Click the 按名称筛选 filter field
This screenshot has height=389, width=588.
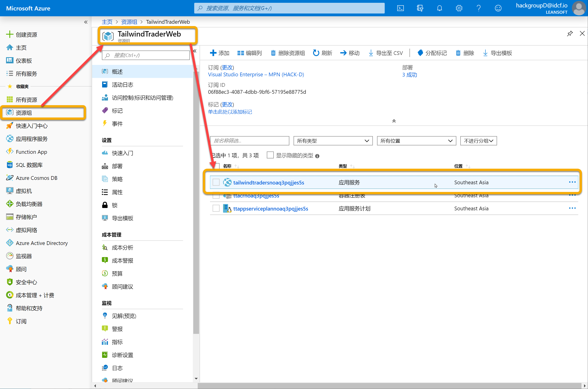[x=250, y=141]
